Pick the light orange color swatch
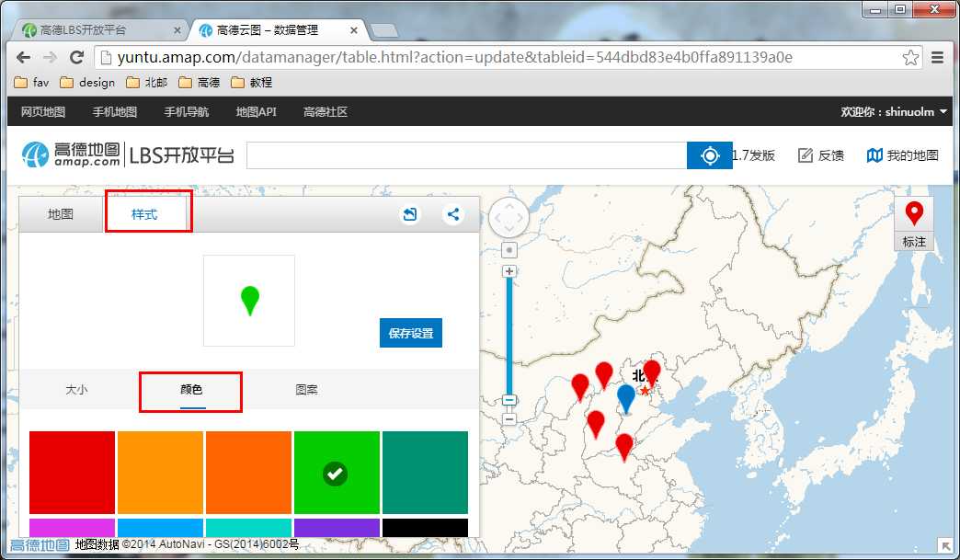 [x=160, y=473]
